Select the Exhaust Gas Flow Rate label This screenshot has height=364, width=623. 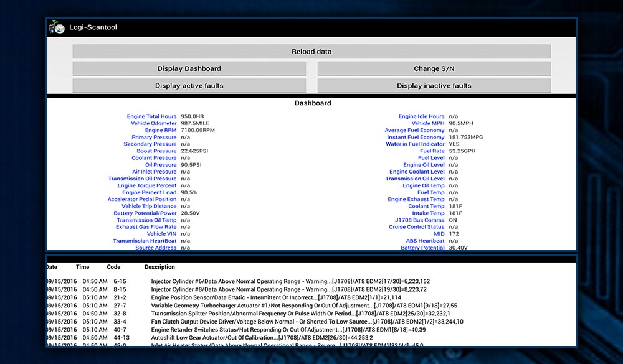point(146,227)
